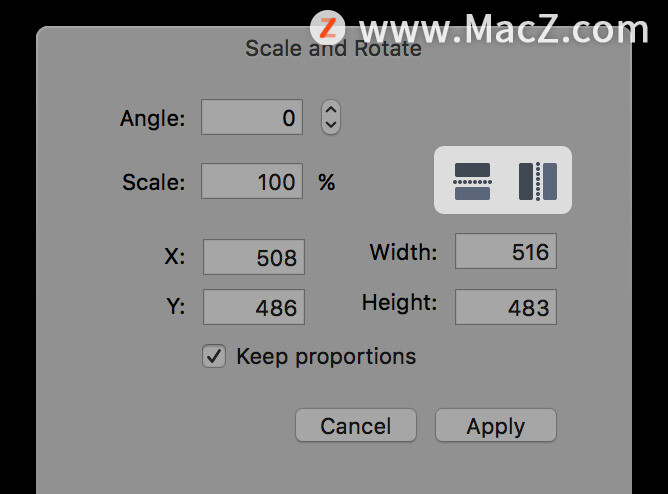The width and height of the screenshot is (668, 494).
Task: Decrease the angle with the stepper down arrow
Action: click(x=331, y=125)
